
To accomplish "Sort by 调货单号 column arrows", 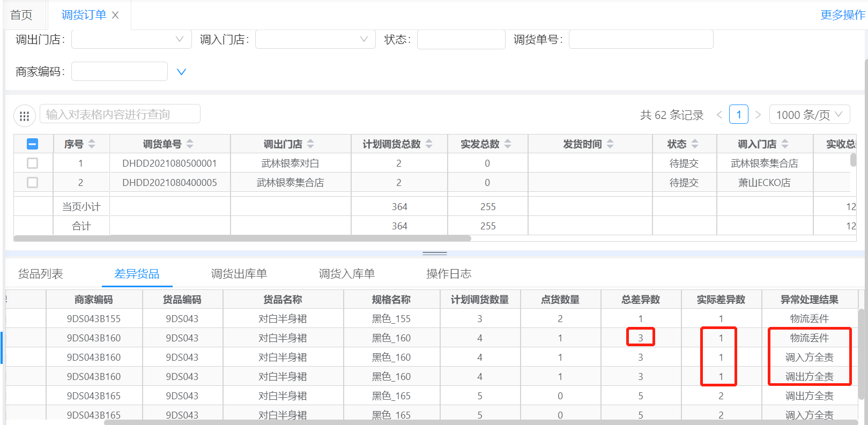I will click(x=190, y=144).
